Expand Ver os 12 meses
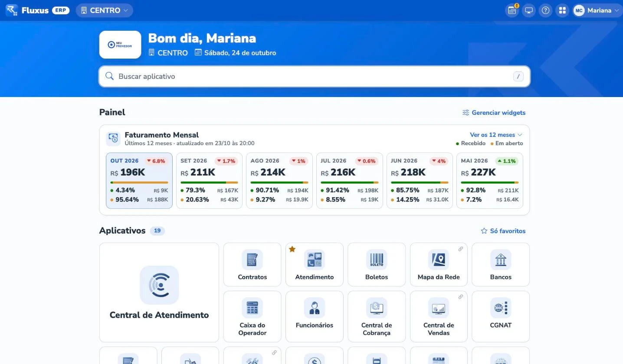 point(496,135)
